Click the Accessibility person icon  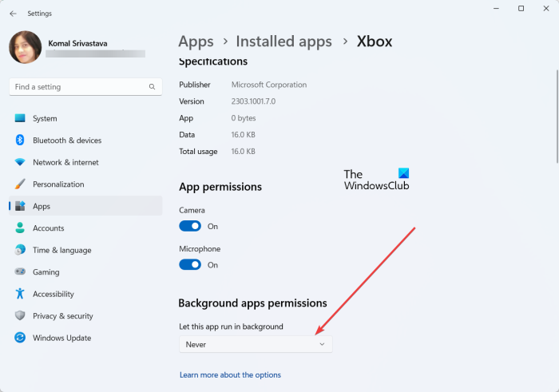coord(20,294)
